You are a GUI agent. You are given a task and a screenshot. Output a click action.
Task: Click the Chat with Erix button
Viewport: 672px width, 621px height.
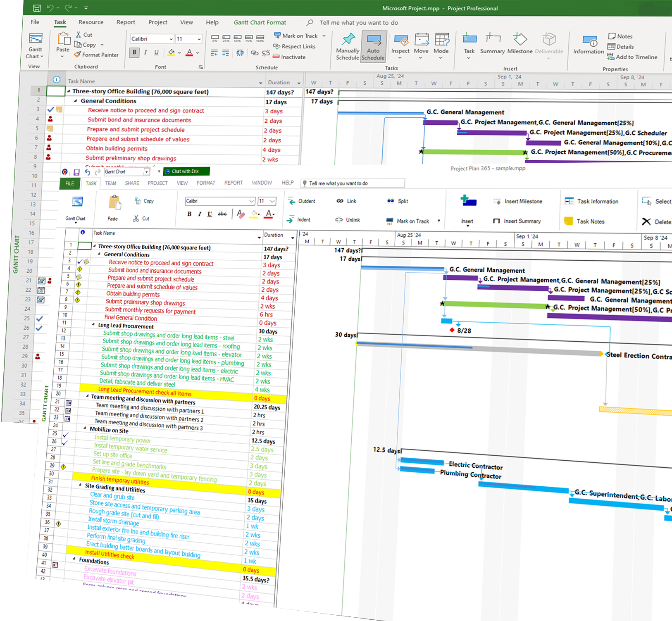click(x=186, y=171)
